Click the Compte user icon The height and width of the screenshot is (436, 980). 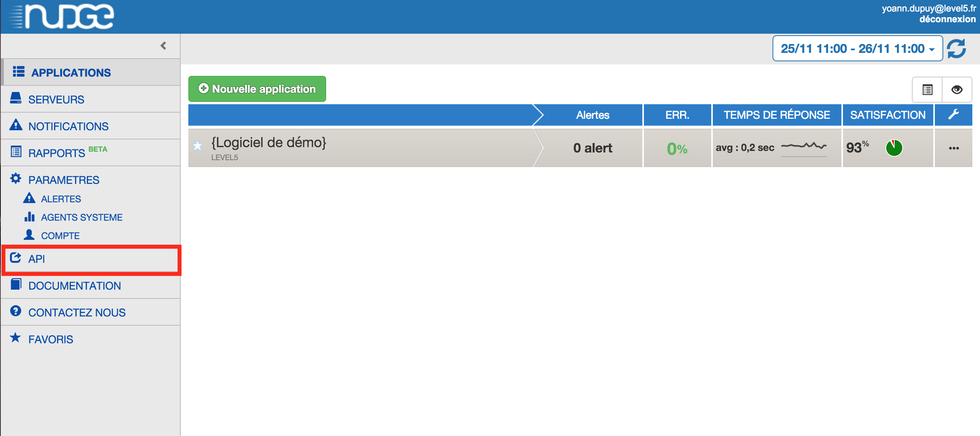coord(29,235)
